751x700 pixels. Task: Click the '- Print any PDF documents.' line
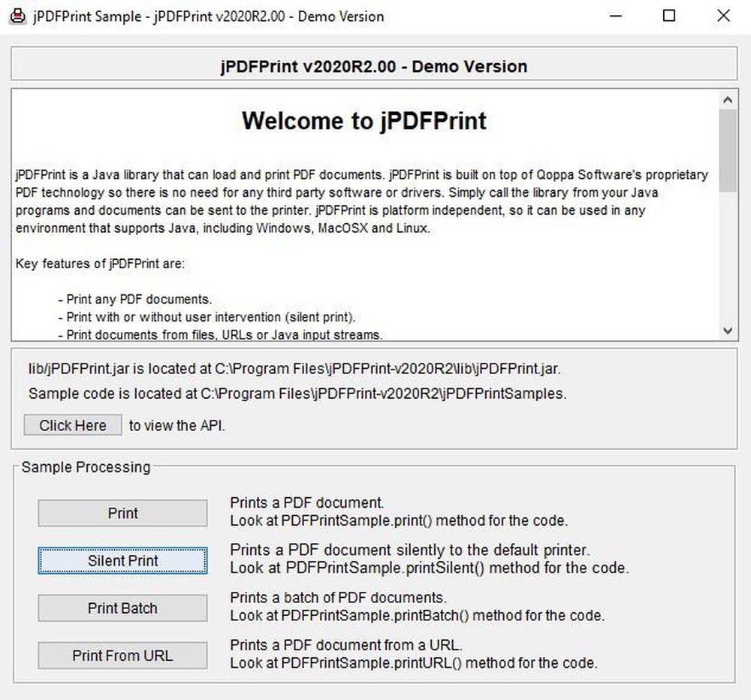(135, 300)
